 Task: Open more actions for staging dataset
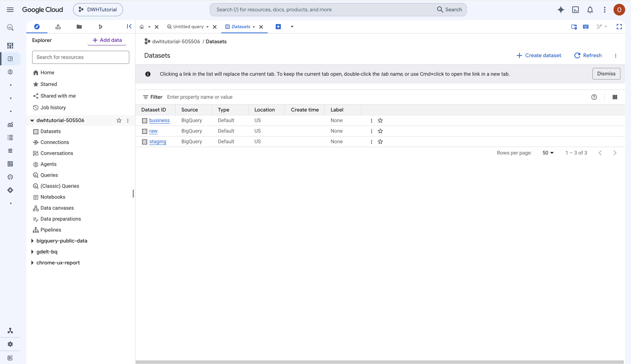[371, 142]
